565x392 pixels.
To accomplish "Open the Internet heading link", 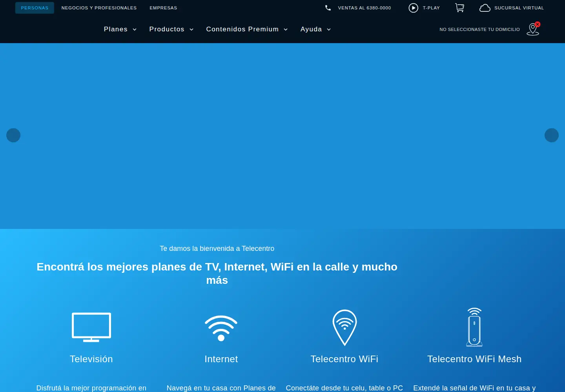I will tap(221, 359).
